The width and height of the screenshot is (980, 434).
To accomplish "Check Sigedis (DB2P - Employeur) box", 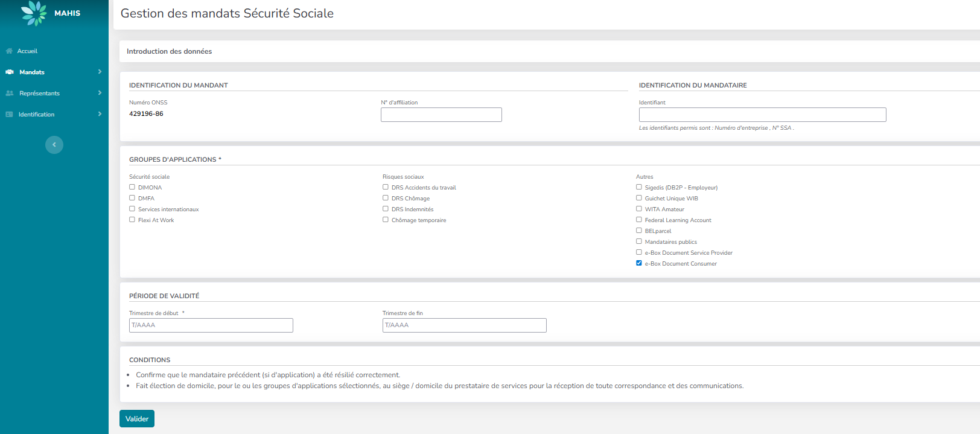I will click(x=639, y=187).
